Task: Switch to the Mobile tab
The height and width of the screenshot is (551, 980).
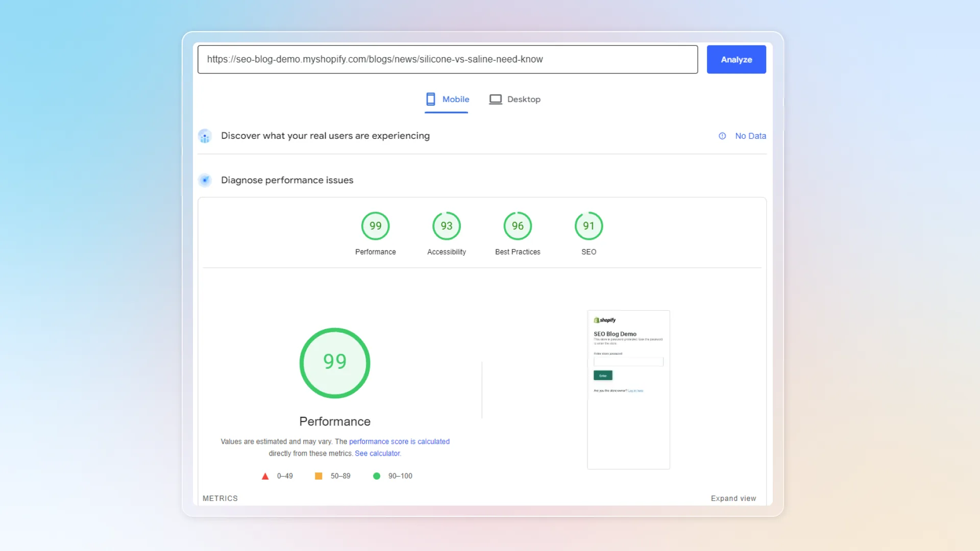Action: tap(447, 99)
